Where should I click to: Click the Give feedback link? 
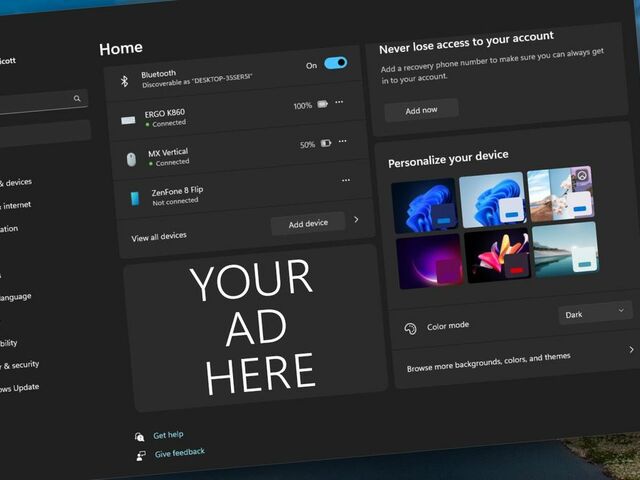pyautogui.click(x=180, y=453)
